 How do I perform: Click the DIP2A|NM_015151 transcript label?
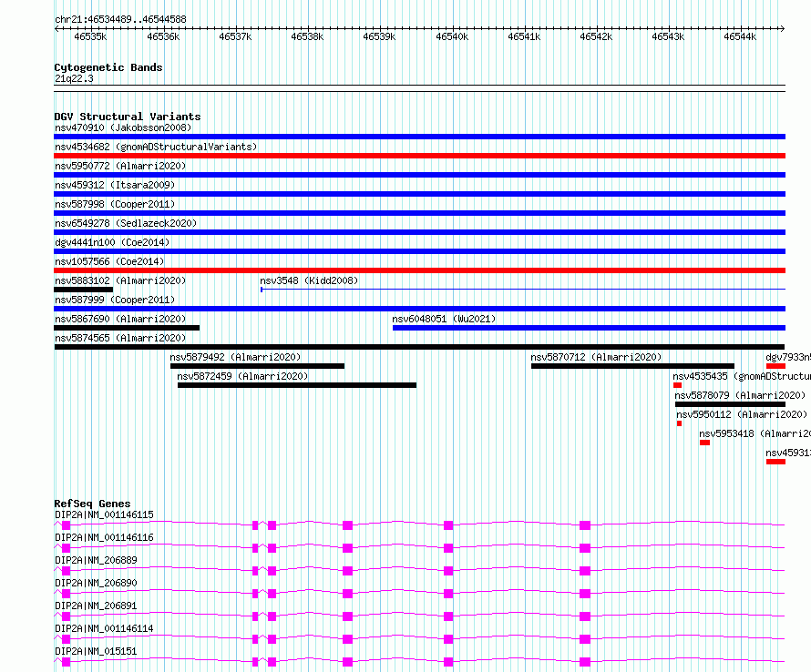click(x=96, y=651)
